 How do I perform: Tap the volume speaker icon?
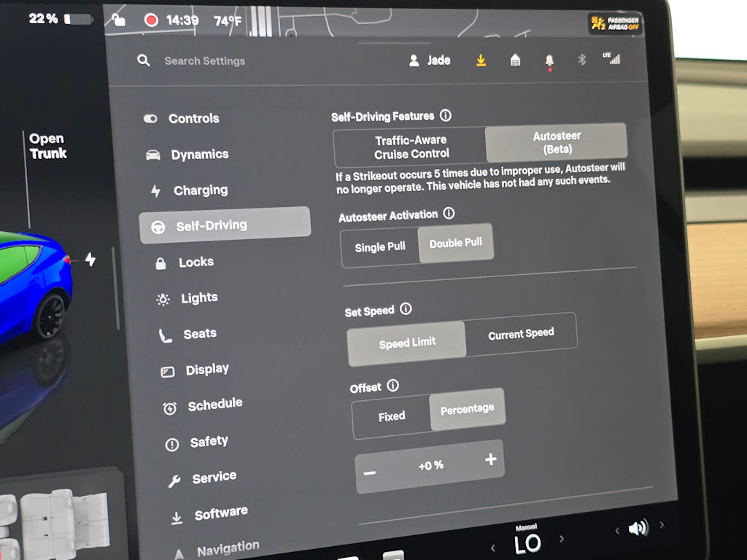point(638,528)
